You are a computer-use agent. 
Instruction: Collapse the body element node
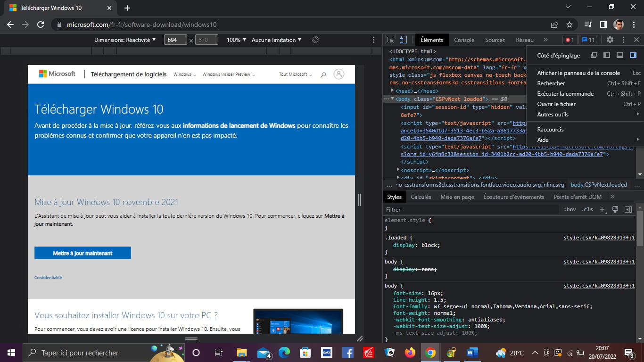pos(392,99)
